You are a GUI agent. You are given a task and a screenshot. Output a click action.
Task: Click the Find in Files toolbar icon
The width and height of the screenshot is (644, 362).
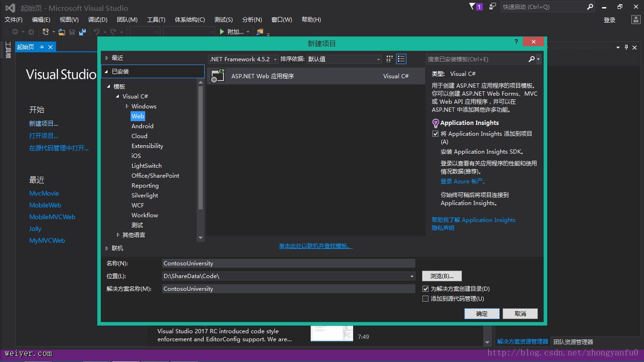259,32
